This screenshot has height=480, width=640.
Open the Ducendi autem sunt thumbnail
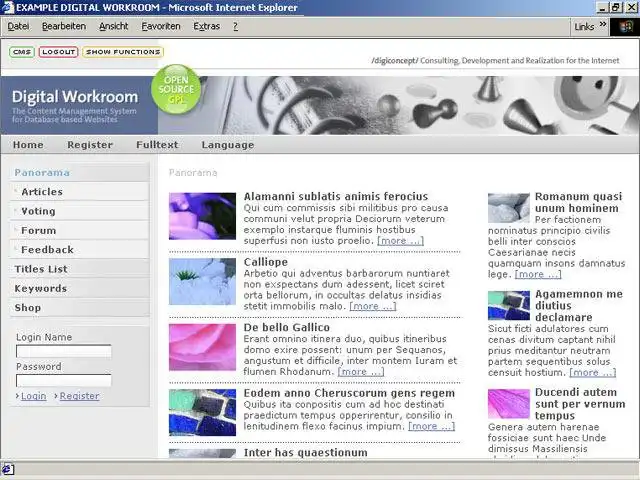tap(509, 404)
